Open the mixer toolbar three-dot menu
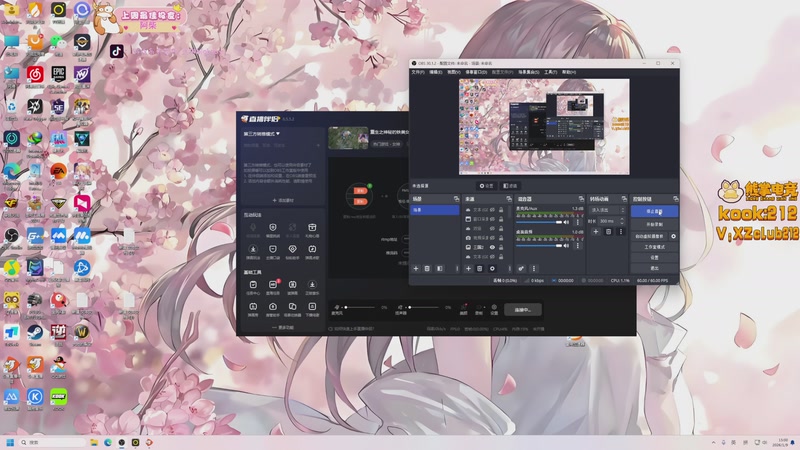 coord(534,268)
